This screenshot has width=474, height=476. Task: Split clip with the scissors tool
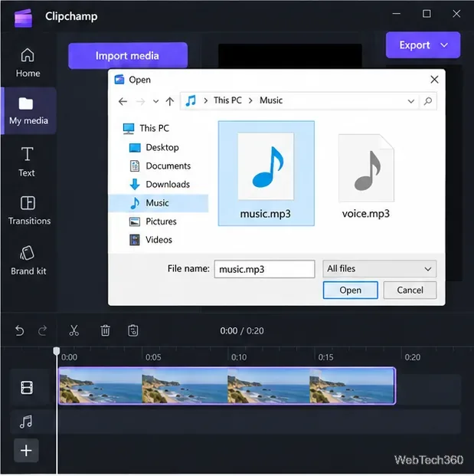click(74, 330)
